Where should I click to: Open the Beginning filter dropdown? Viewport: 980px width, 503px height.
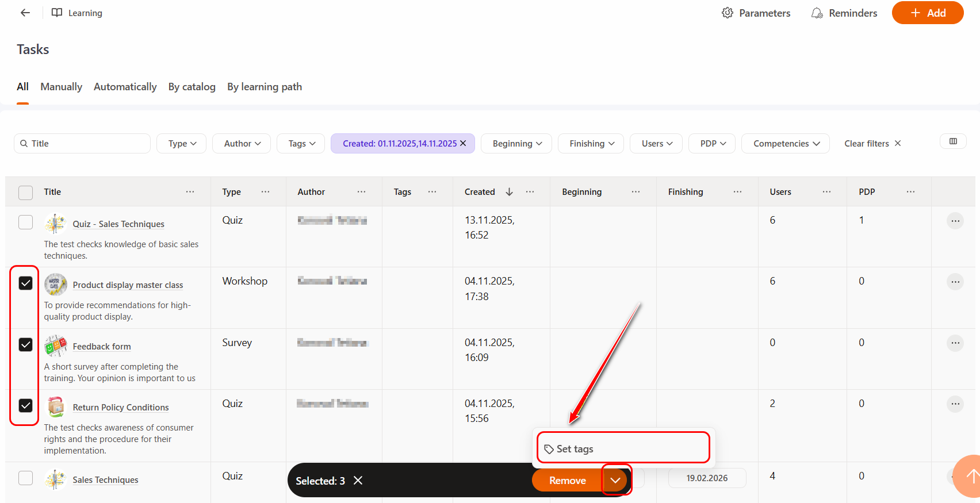pyautogui.click(x=517, y=144)
